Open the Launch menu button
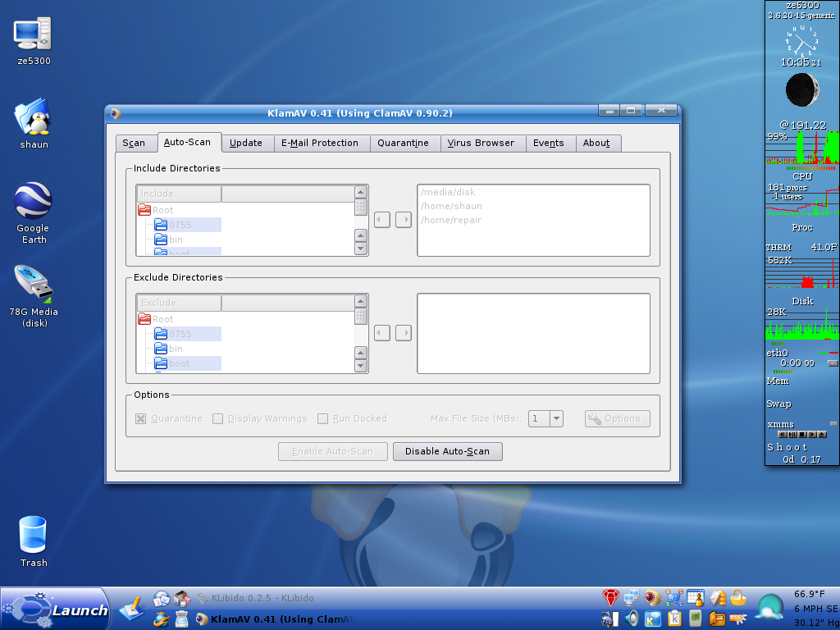Screen dimensions: 840x630 [x=54, y=609]
